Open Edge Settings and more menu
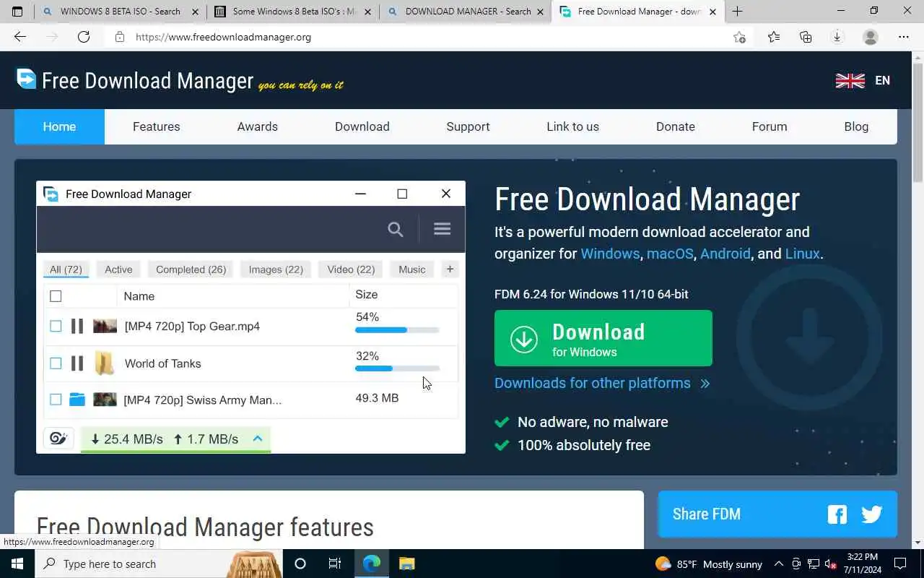This screenshot has height=578, width=924. tap(904, 37)
